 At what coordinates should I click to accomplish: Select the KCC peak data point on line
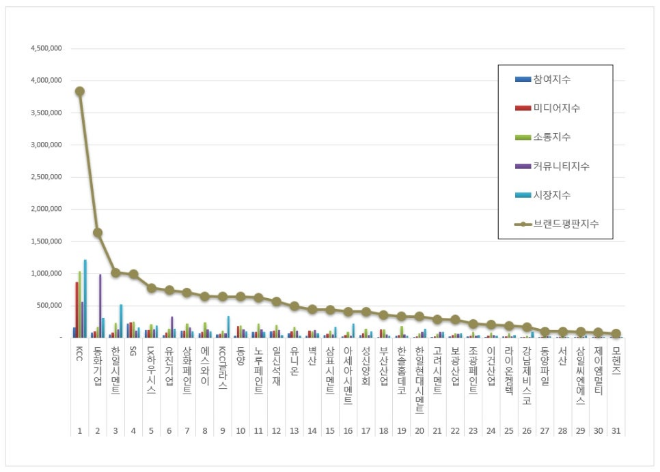coord(80,91)
